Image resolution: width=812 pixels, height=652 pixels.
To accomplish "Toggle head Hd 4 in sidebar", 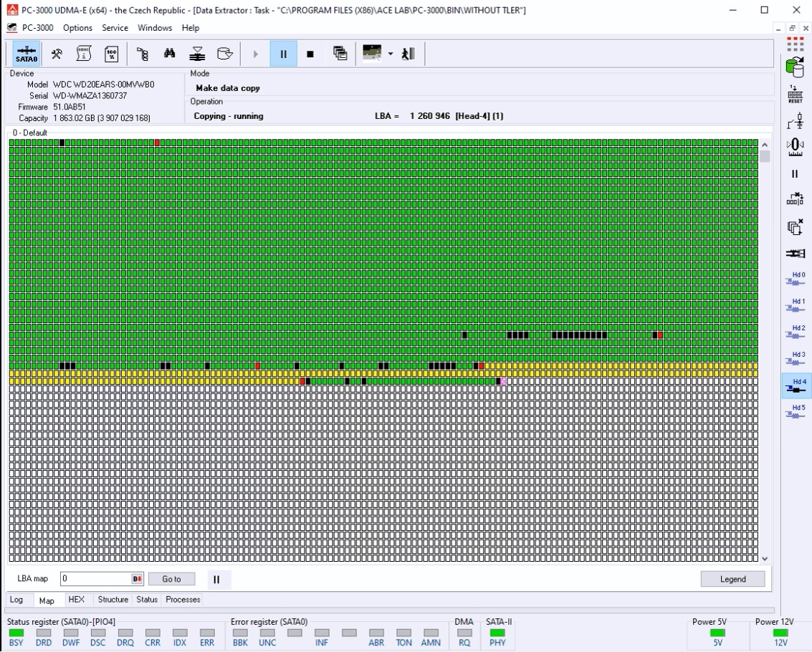I will point(796,385).
